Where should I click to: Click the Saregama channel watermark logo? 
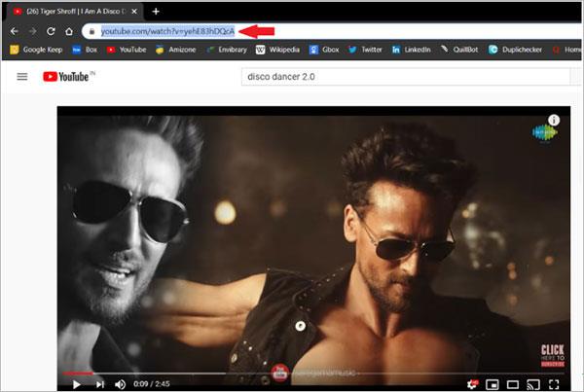(x=545, y=133)
